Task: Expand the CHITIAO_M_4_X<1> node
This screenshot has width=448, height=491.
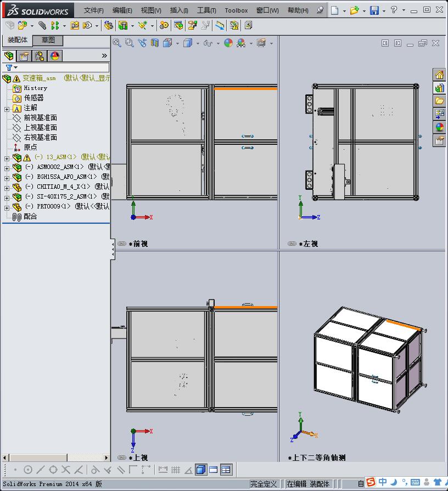Action: tap(7, 188)
